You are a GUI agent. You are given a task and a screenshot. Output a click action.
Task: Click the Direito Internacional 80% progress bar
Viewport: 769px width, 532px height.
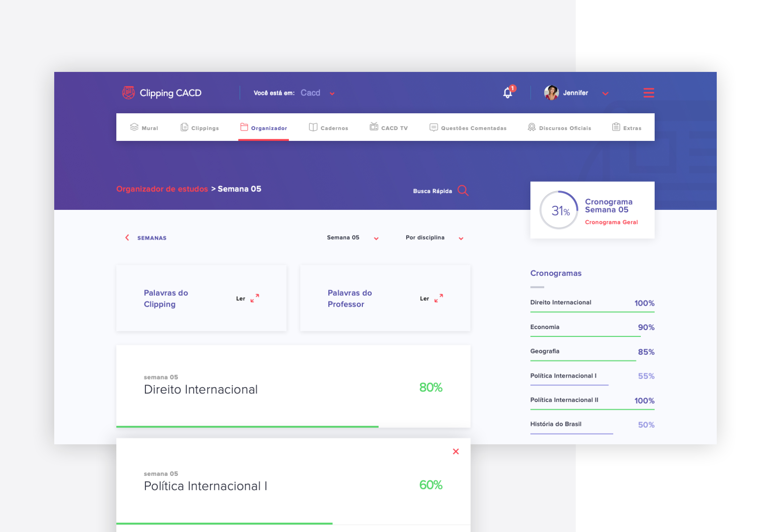[x=247, y=426]
